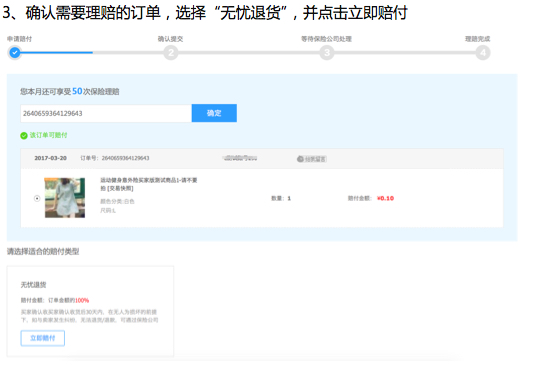Click the red 100% payout text
This screenshot has height=365, width=534.
point(82,300)
